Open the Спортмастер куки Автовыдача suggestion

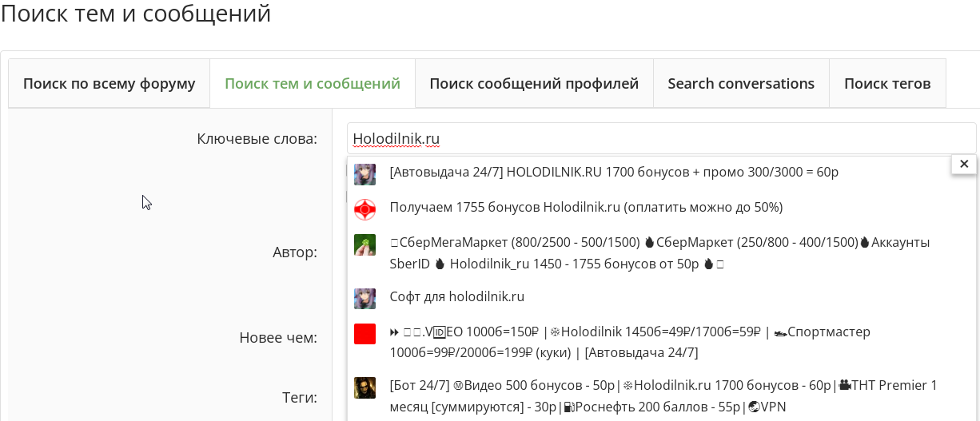tap(630, 342)
